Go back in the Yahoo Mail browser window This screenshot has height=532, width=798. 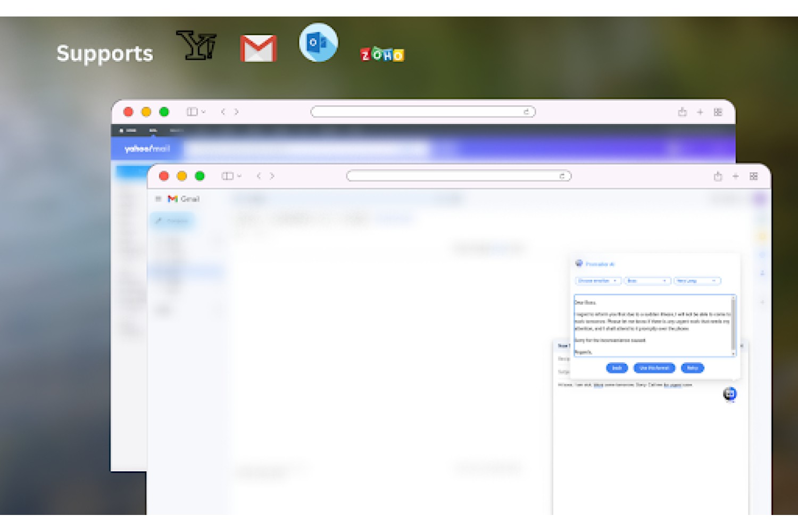pyautogui.click(x=223, y=112)
